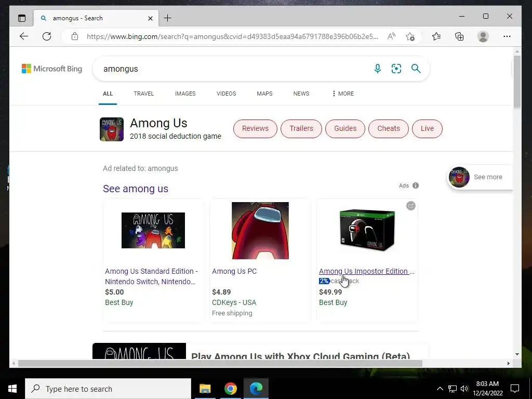Open Among Us Standard Edition link
The width and height of the screenshot is (532, 399).
pos(151,276)
